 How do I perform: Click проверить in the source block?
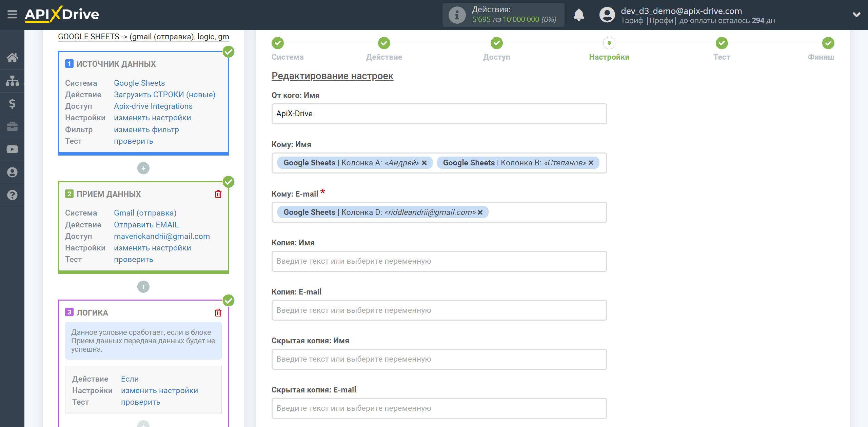134,141
